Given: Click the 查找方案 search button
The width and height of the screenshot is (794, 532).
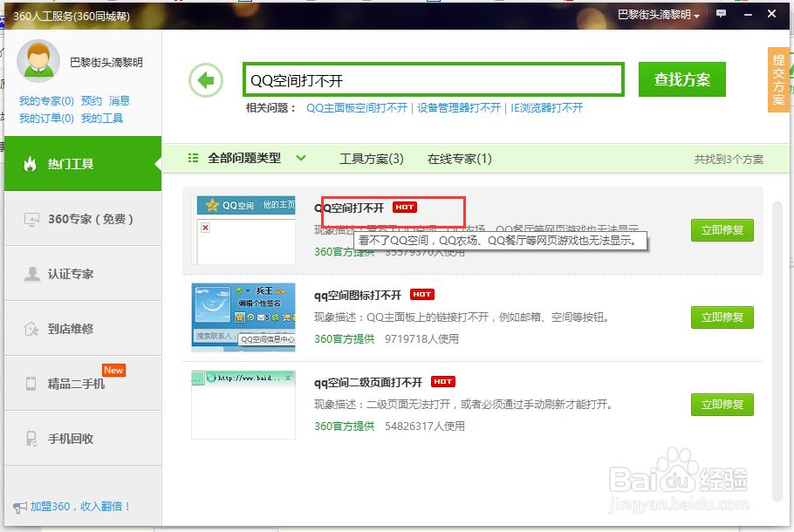Looking at the screenshot, I should (x=681, y=79).
